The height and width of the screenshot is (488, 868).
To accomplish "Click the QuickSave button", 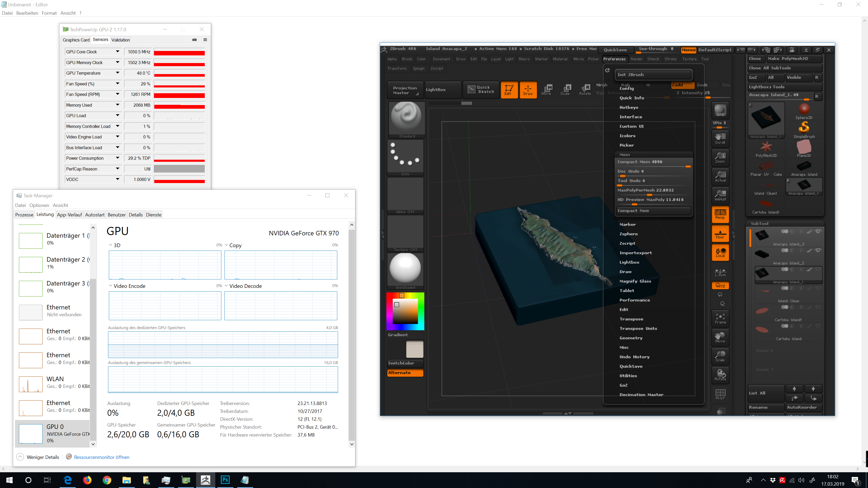I will click(615, 49).
